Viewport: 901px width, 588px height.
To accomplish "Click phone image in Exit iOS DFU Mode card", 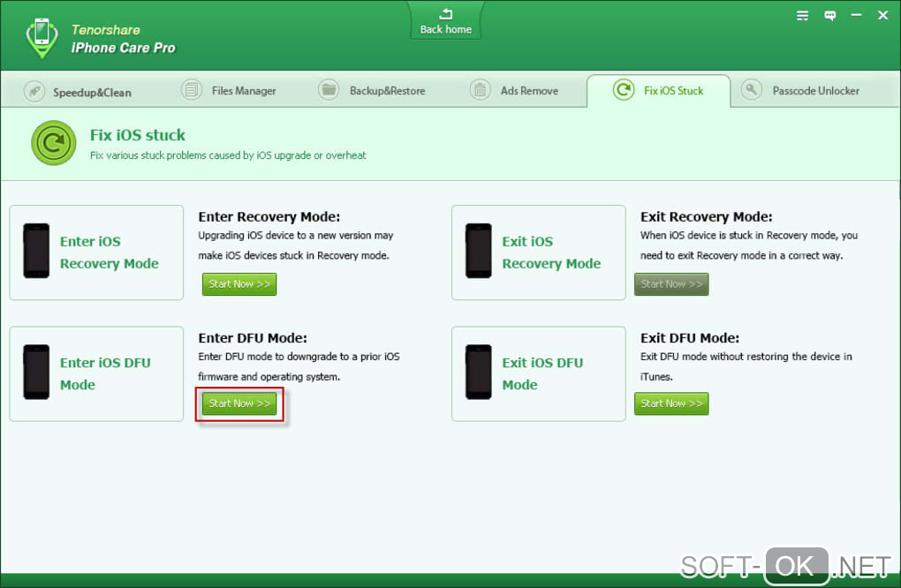I will 479,372.
